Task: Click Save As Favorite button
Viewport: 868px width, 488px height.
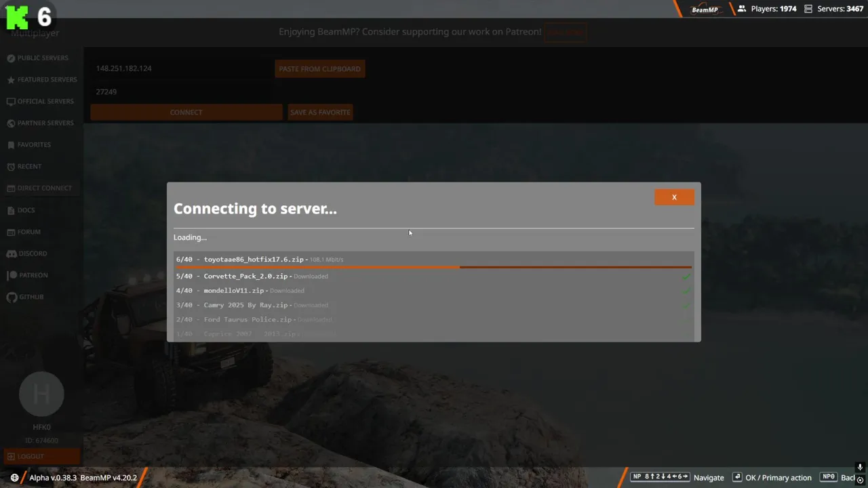Action: (320, 113)
